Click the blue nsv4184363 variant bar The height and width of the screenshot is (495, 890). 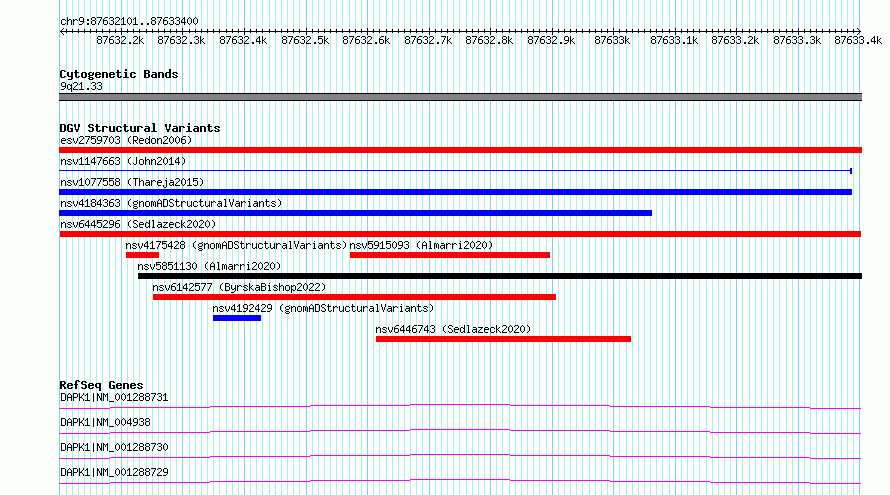click(x=355, y=213)
